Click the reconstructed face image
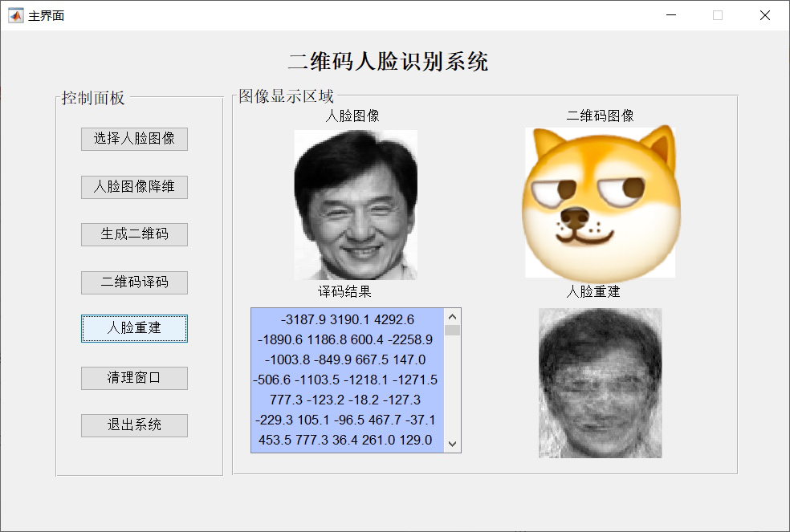 (600, 383)
